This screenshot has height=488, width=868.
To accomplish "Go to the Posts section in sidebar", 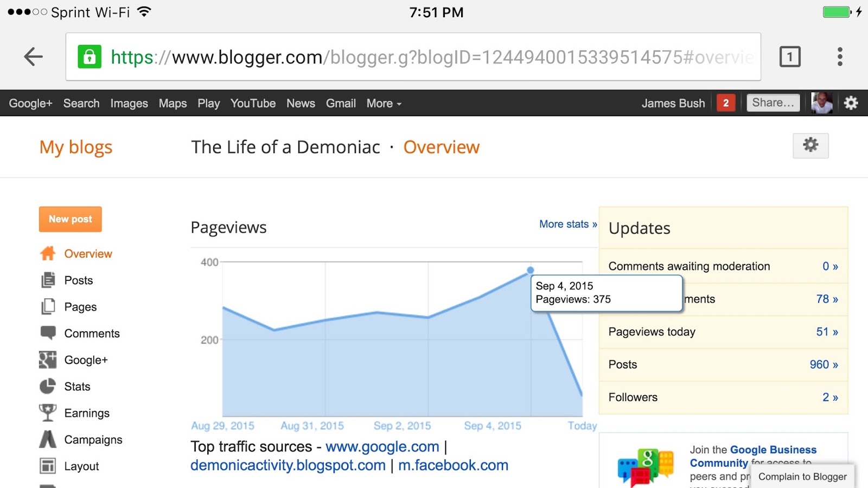I will (78, 280).
